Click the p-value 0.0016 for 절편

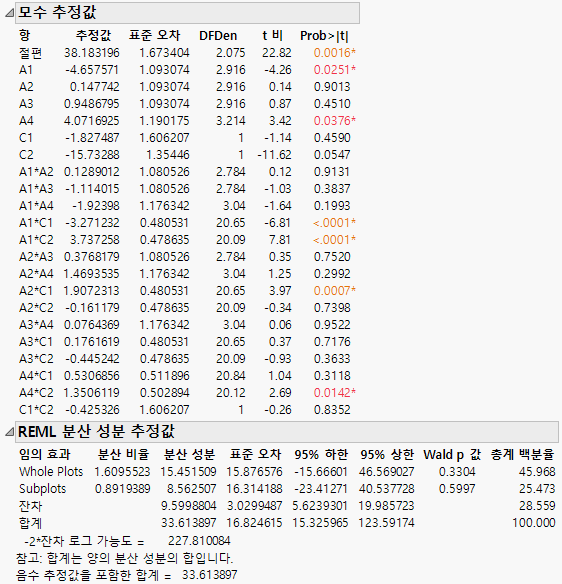pyautogui.click(x=334, y=53)
